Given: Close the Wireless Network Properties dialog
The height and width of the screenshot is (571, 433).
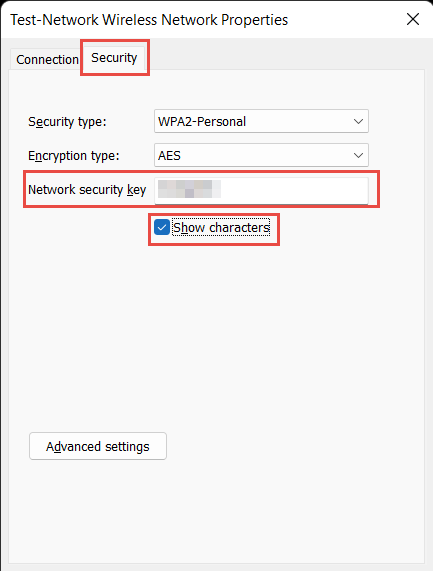Looking at the screenshot, I should pyautogui.click(x=413, y=19).
